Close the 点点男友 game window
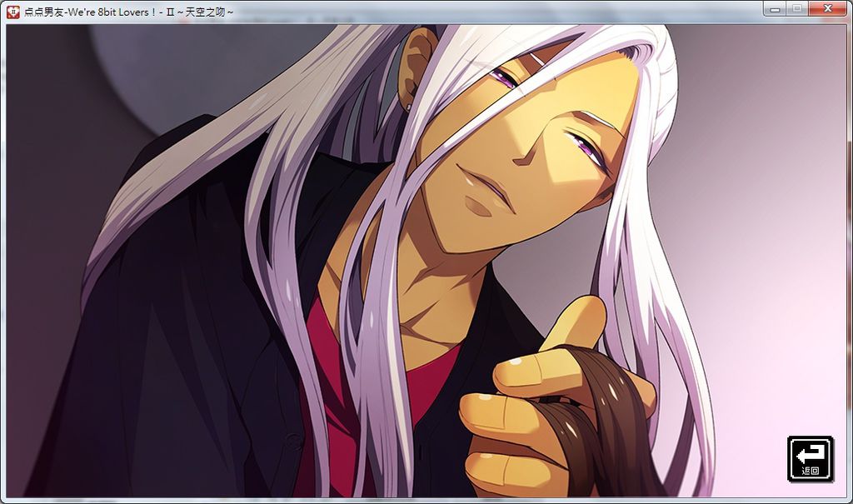 828,8
